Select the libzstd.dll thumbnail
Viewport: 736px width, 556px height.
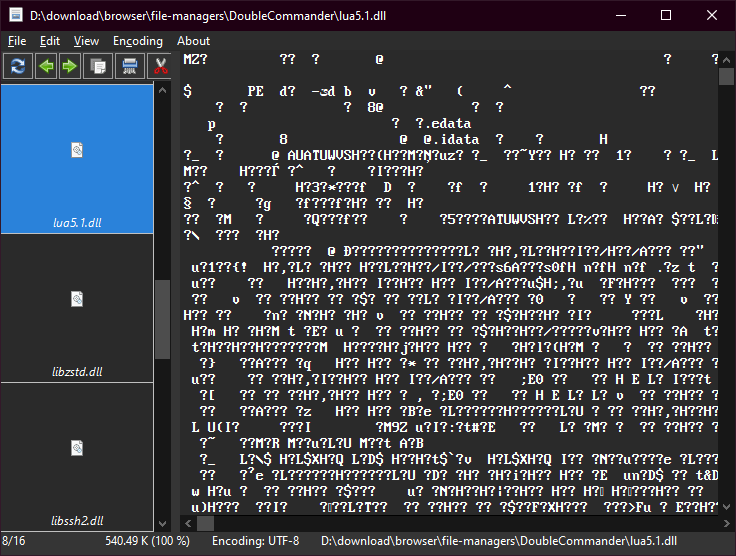(x=77, y=307)
